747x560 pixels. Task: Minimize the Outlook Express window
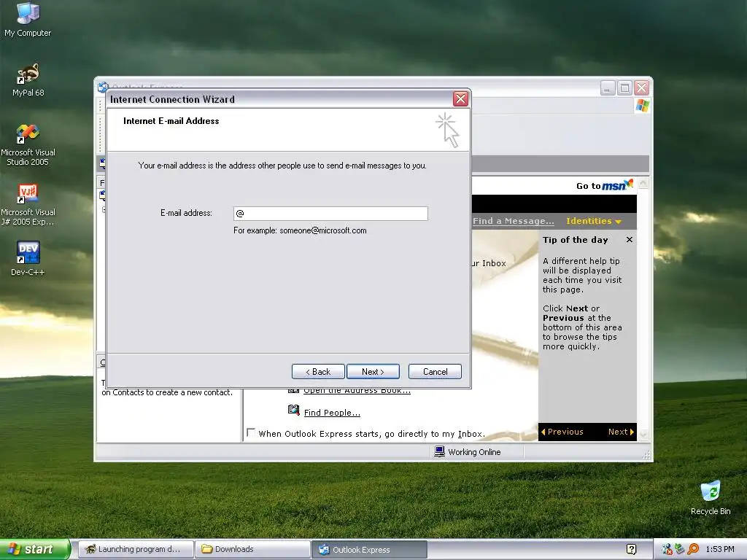click(608, 88)
